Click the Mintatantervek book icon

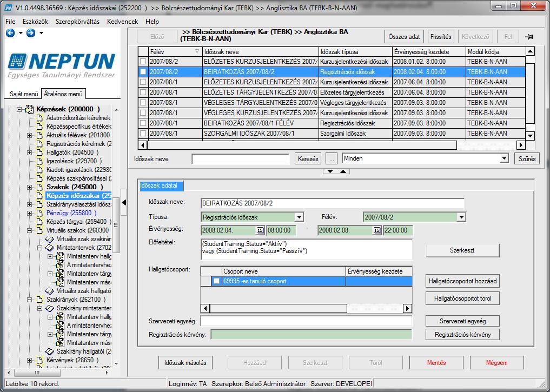pos(50,248)
